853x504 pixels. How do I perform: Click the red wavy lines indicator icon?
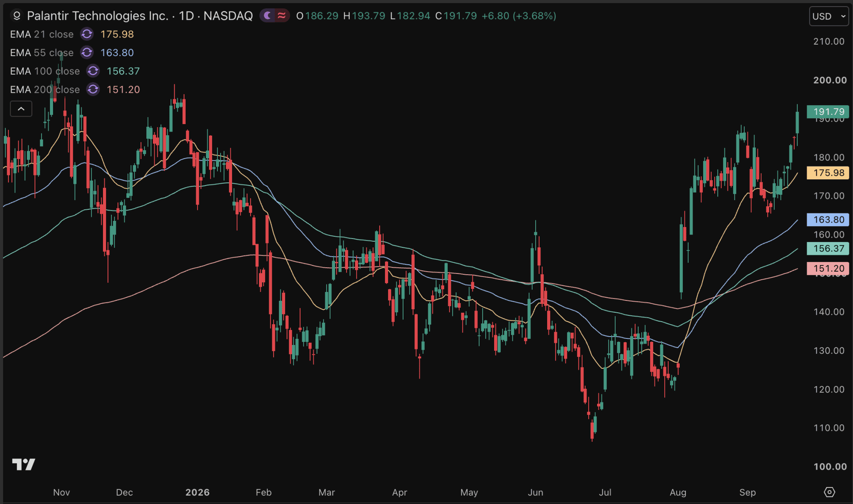click(x=282, y=16)
